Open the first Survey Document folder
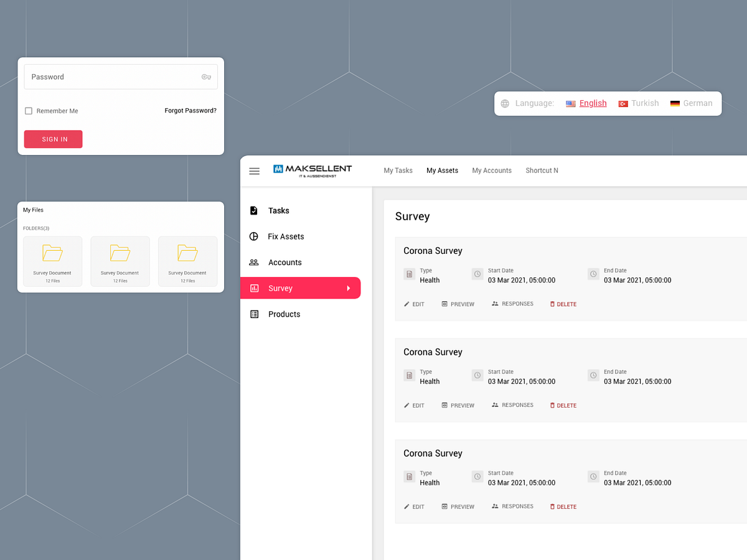 52,261
